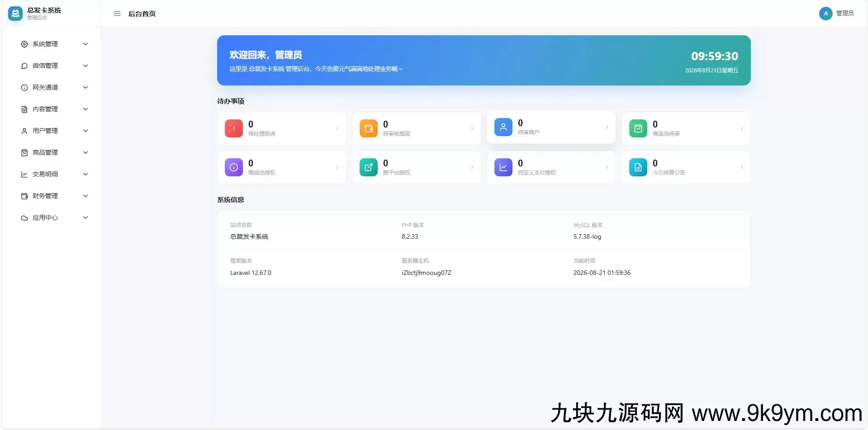
Task: Click the bag icon for 商品管理
Action: (24, 153)
